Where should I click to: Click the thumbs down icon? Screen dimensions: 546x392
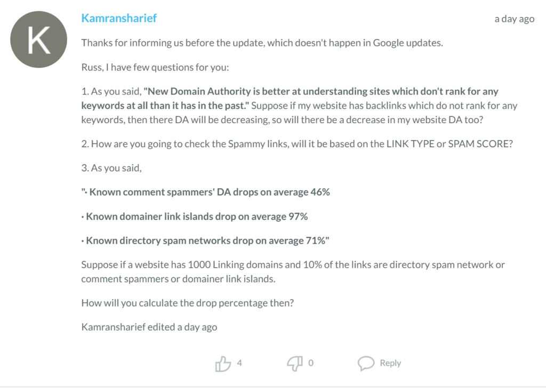coord(294,364)
